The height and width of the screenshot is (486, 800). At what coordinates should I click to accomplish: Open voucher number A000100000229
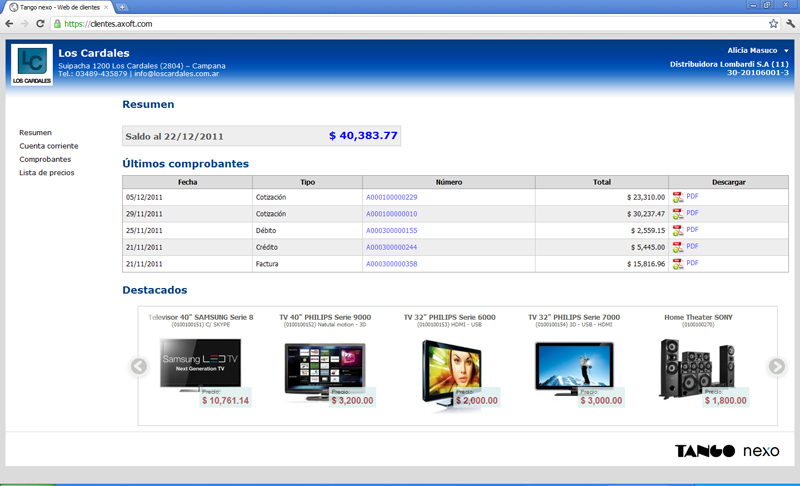click(x=391, y=197)
